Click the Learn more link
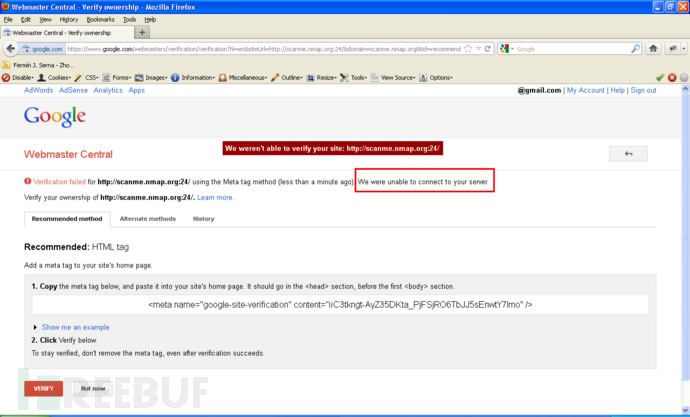This screenshot has width=690, height=417. [x=215, y=198]
